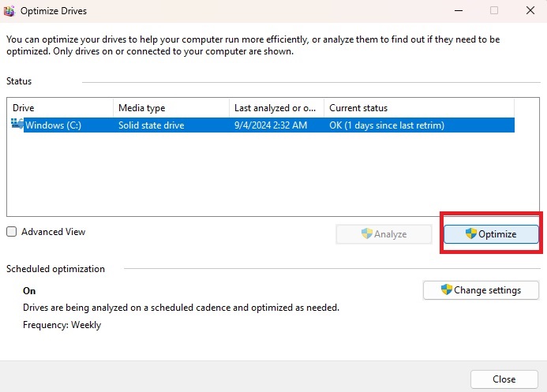Open Change settings for scheduled optimization
Screen dimensions: 547x392
(x=481, y=290)
